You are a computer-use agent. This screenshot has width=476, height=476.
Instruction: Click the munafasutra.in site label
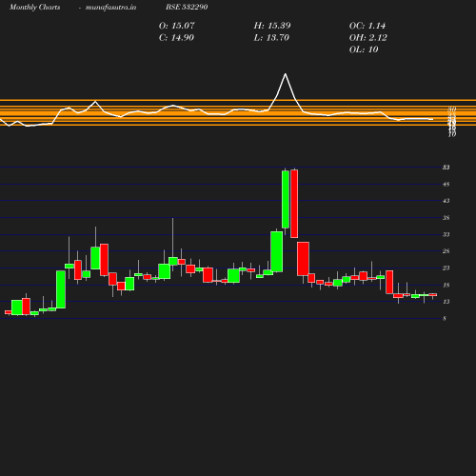click(110, 7)
